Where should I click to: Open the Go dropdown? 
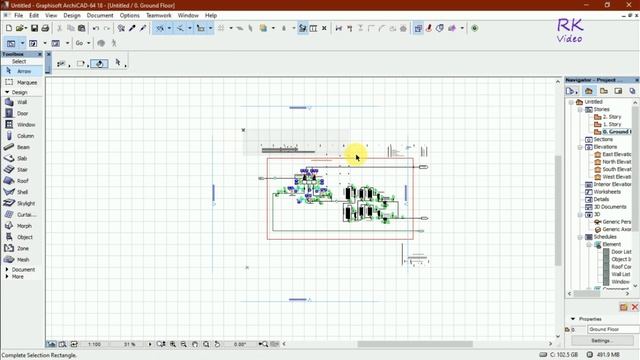pyautogui.click(x=82, y=43)
